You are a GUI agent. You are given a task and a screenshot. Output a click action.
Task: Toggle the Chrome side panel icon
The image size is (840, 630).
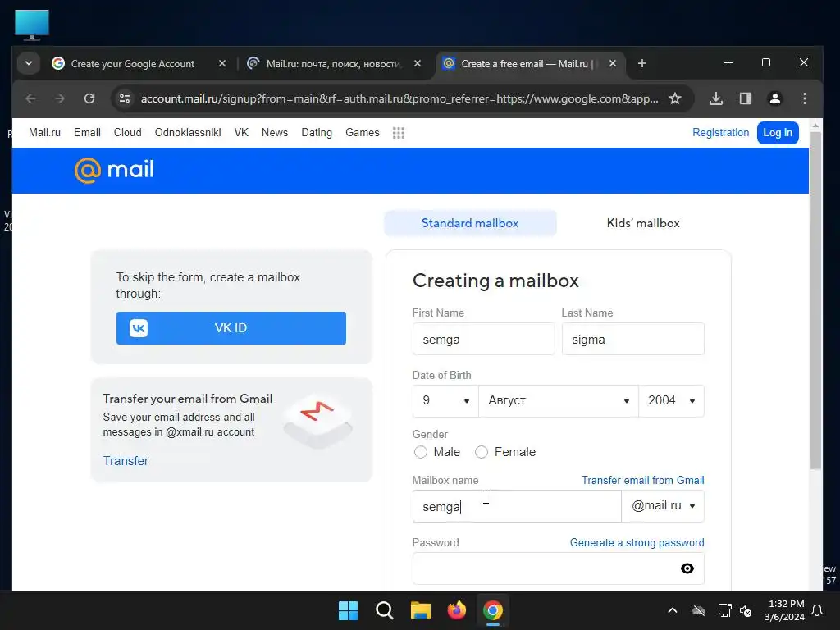coord(745,98)
